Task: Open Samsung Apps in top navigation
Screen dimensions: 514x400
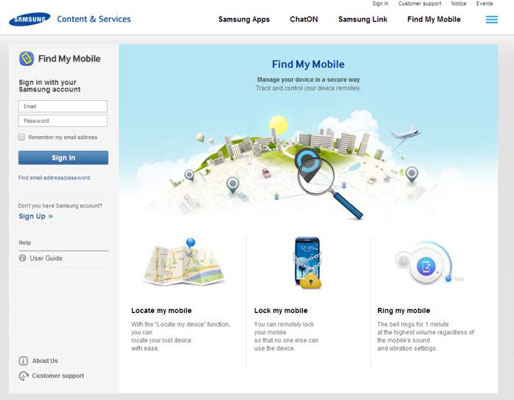Action: point(244,19)
